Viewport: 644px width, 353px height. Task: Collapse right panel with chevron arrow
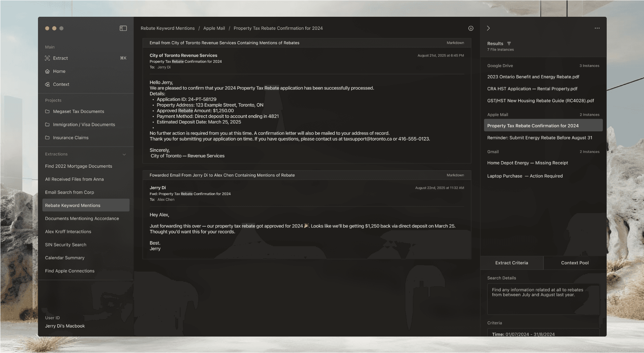tap(488, 28)
